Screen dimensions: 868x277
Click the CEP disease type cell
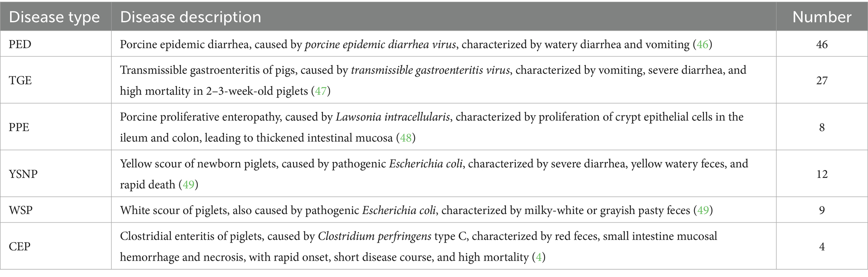click(19, 246)
